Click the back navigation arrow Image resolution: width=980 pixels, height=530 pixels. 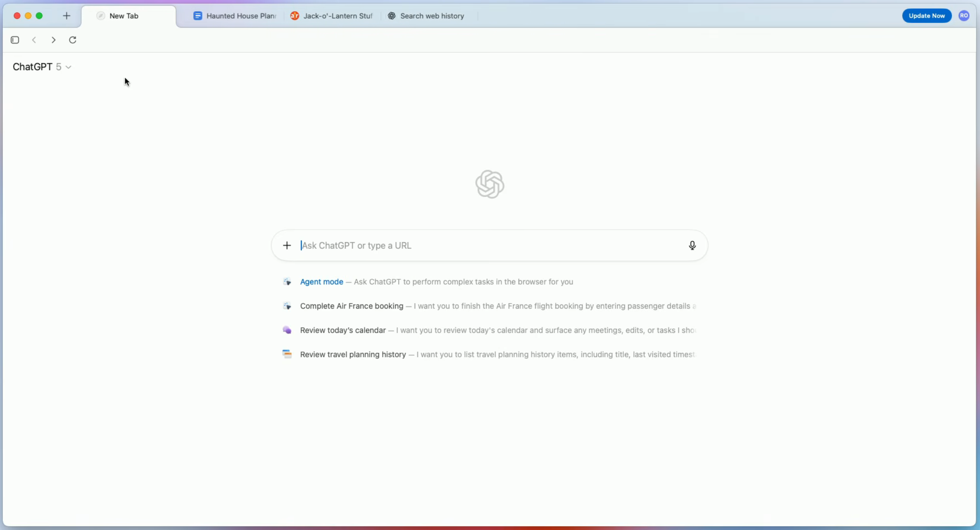(x=34, y=40)
